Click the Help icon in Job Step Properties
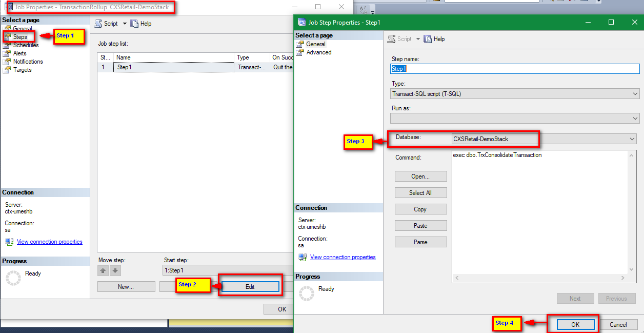Viewport: 644px width, 333px height. click(x=428, y=39)
